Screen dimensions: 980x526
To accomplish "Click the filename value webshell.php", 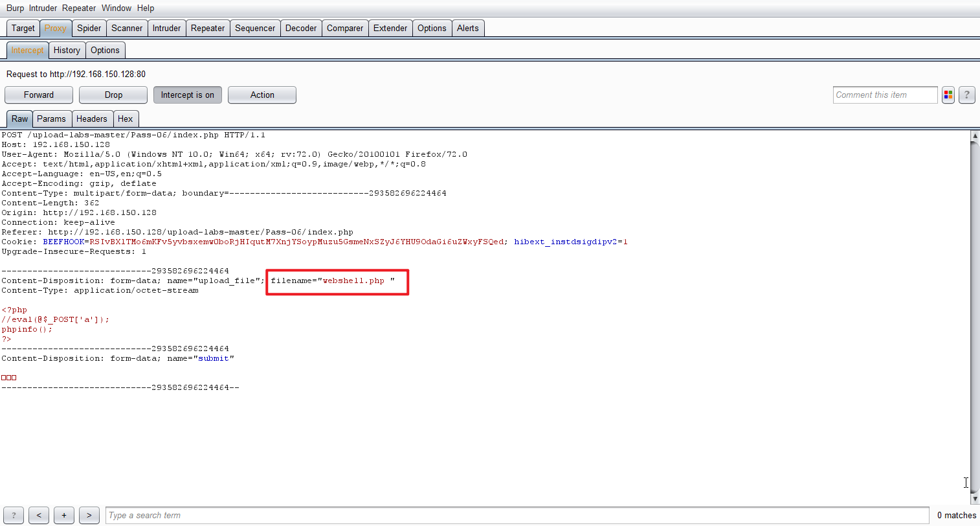I will (353, 280).
